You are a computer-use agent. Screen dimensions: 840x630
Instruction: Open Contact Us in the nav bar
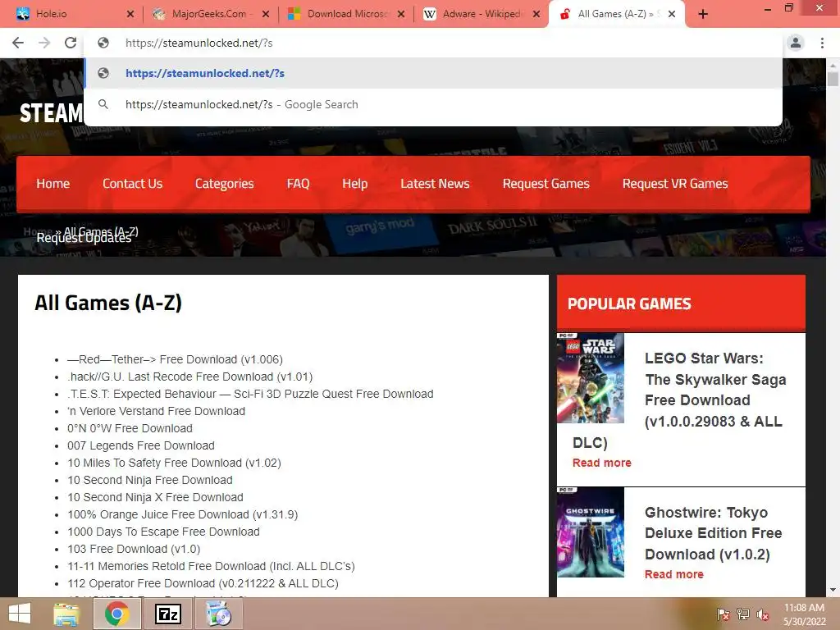click(132, 184)
